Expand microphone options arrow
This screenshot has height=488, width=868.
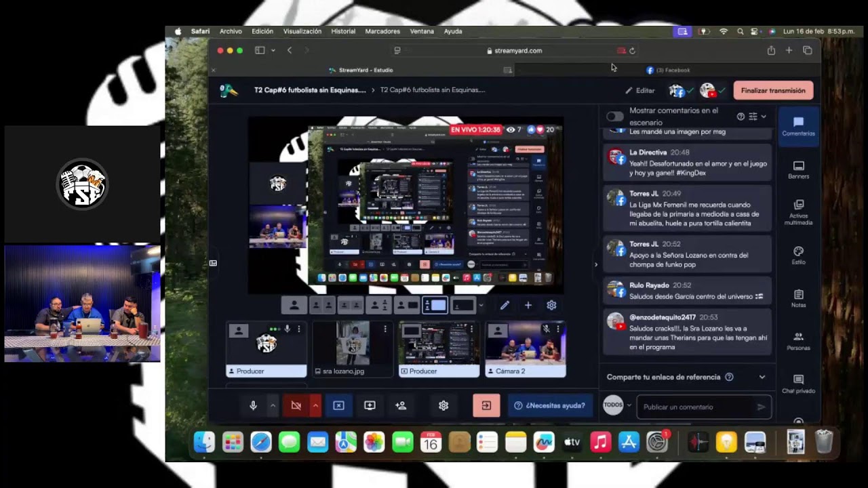(x=273, y=405)
